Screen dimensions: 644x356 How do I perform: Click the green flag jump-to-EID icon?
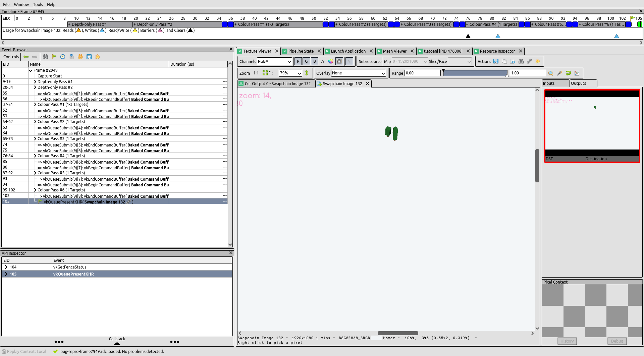(54, 57)
